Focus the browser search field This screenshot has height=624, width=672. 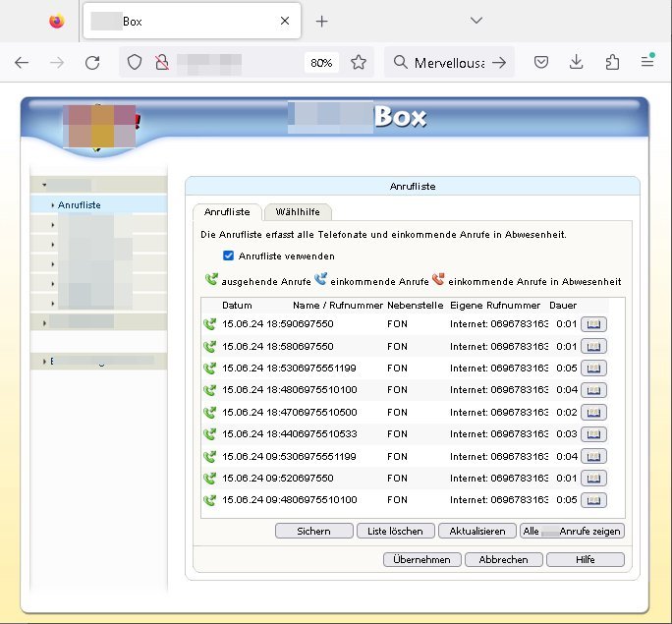449,63
